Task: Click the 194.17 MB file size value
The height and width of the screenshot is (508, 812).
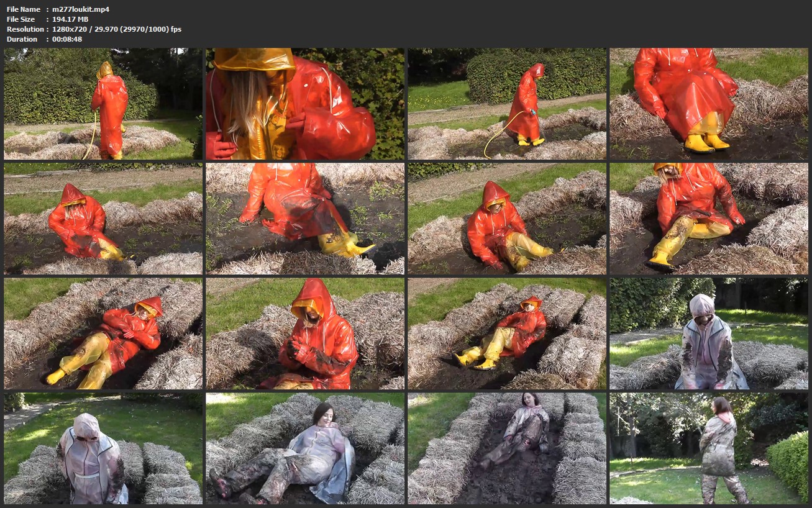Action: tap(70, 19)
